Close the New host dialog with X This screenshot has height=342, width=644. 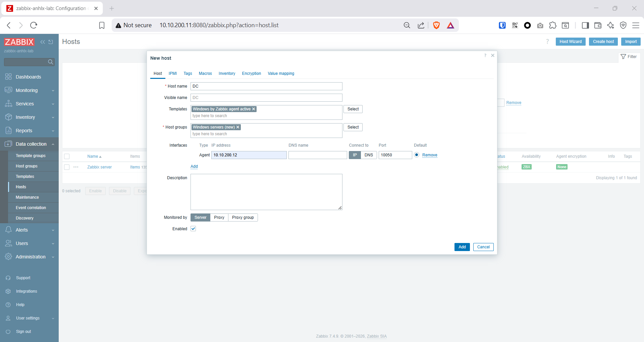point(493,55)
